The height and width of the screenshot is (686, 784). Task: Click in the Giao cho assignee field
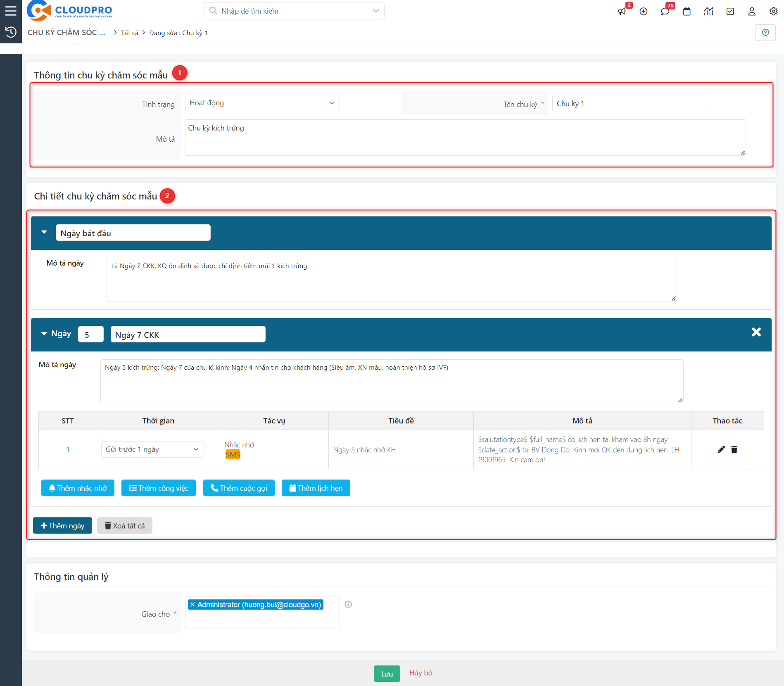(x=262, y=612)
